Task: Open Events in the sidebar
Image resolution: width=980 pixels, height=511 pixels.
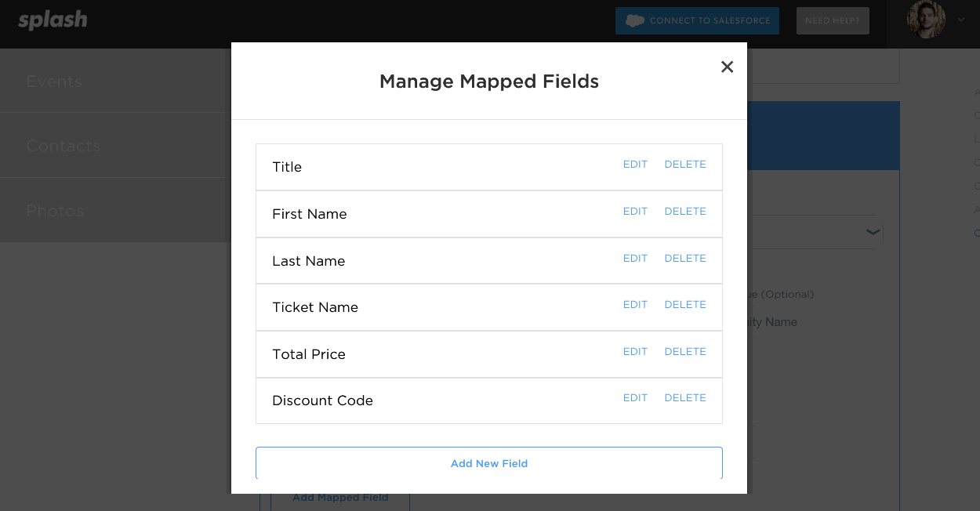Action: [54, 82]
